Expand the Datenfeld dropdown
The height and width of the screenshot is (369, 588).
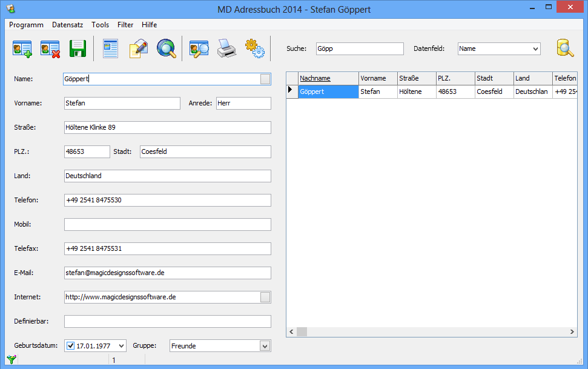point(535,48)
